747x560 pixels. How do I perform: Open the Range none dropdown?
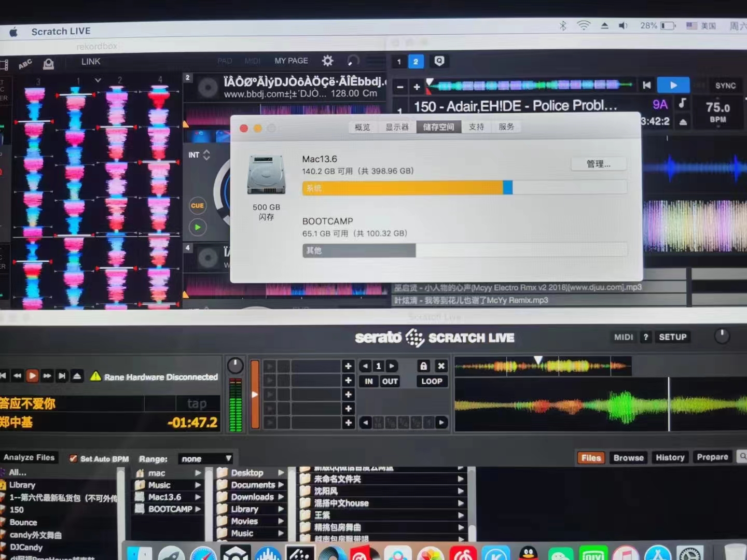205,459
